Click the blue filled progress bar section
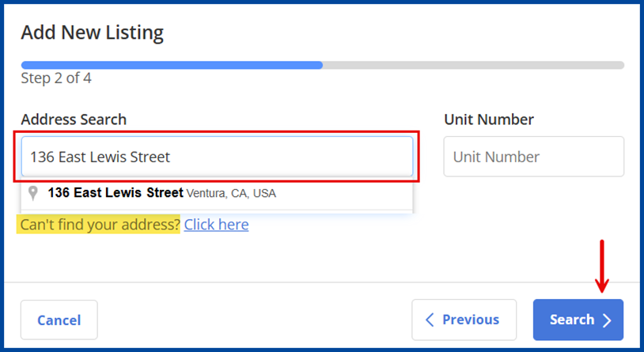The image size is (644, 352). (171, 65)
